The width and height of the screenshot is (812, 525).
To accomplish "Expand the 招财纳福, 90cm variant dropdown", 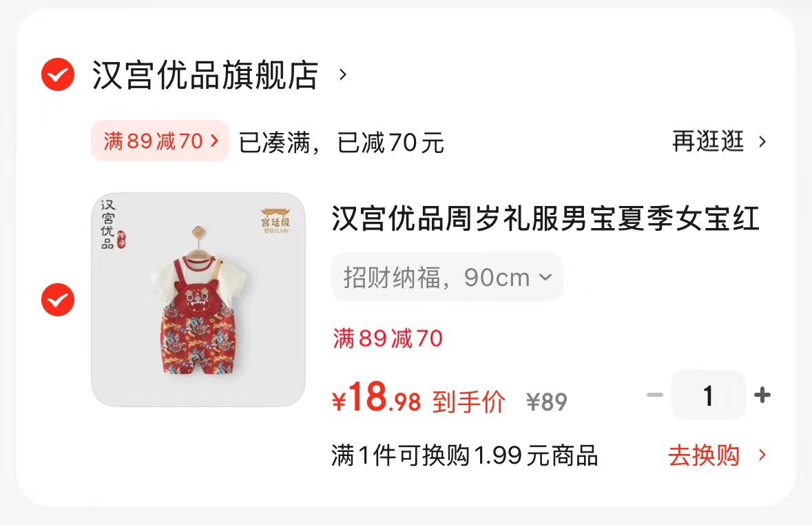I will (x=447, y=277).
